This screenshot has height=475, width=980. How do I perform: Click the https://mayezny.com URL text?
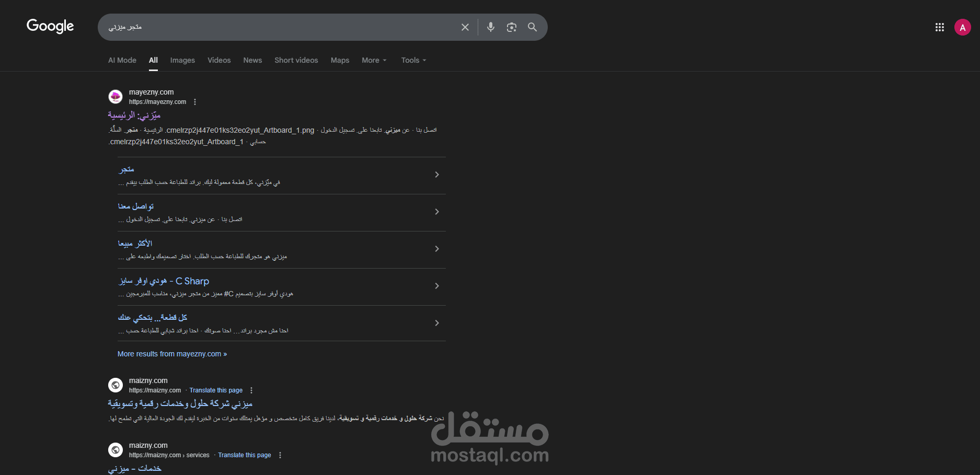pos(157,102)
